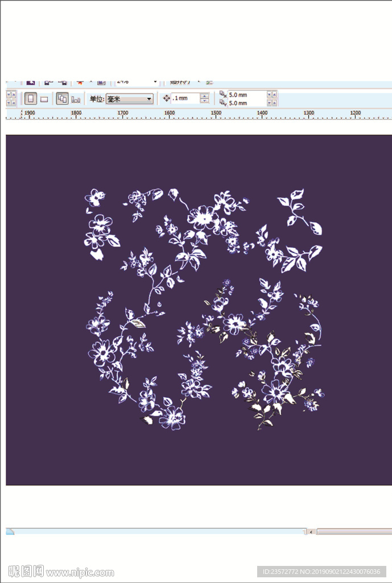The image size is (392, 583).
Task: Decrease duplicate distance X value
Action: pyautogui.click(x=269, y=95)
